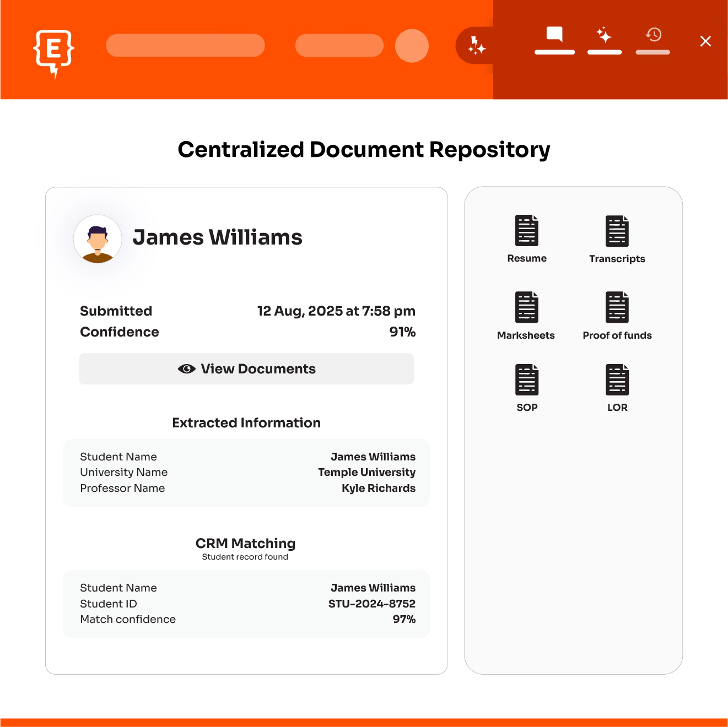The width and height of the screenshot is (728, 727).
Task: Click the short placeholder pill in header
Action: pos(339,46)
